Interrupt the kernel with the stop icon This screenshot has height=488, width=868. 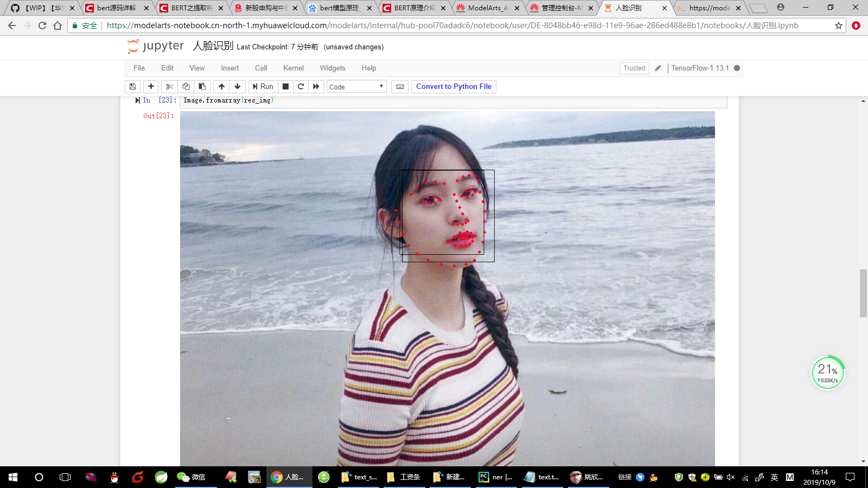pos(285,87)
